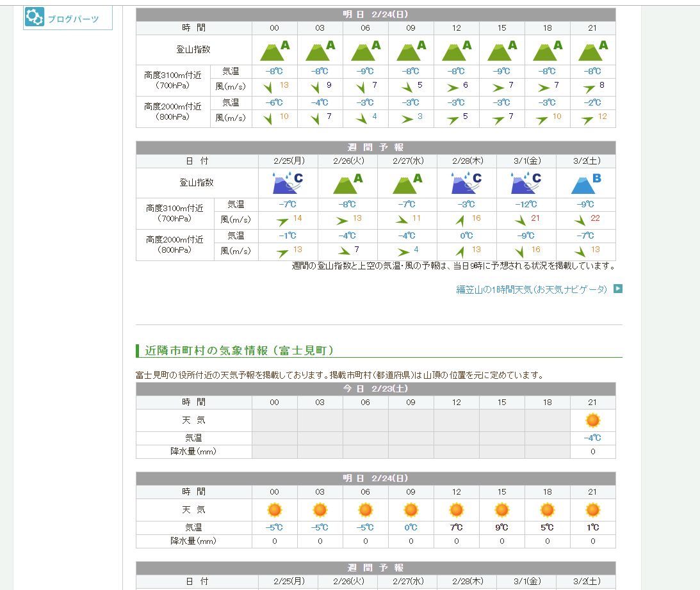Select the sun icon at 00:00 tomorrow
The height and width of the screenshot is (590, 700).
click(x=274, y=510)
